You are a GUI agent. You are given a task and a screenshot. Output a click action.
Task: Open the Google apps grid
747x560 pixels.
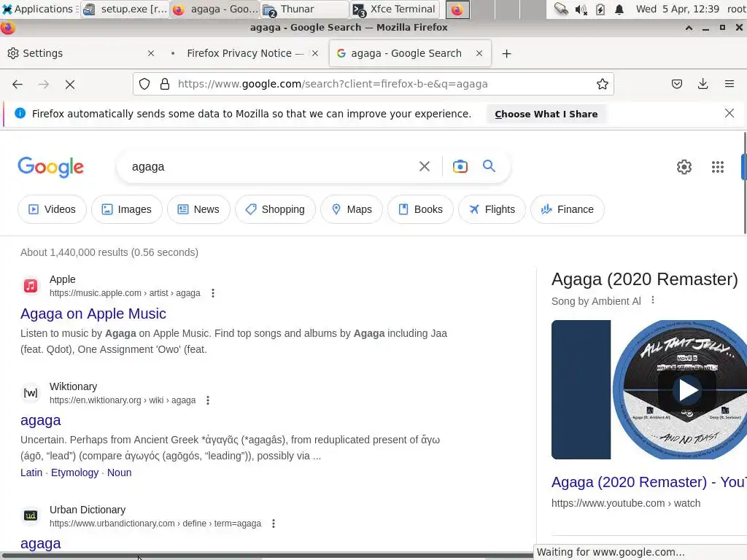[x=718, y=167]
